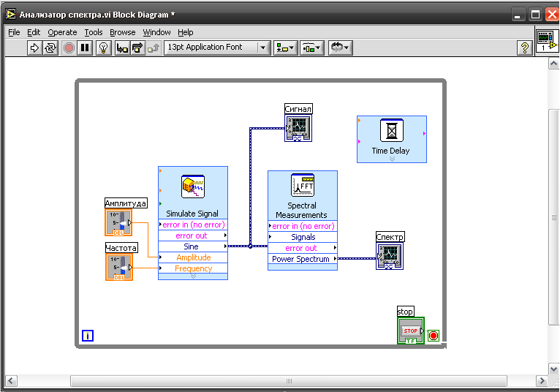Click the Signals input terminal
This screenshot has width=560, height=392.
(x=303, y=237)
